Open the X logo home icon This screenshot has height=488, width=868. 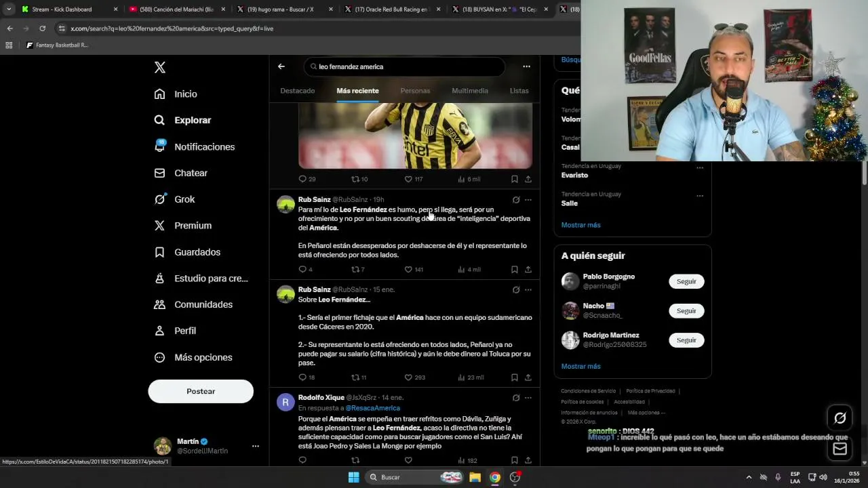(x=160, y=67)
